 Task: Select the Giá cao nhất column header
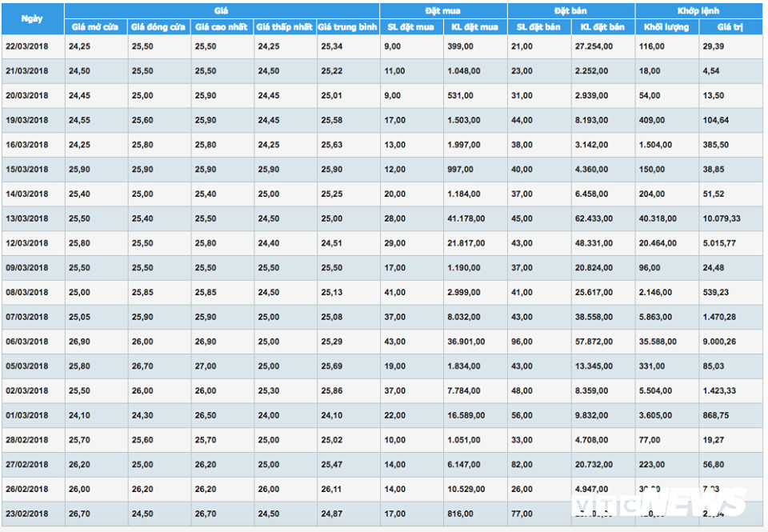pos(222,27)
